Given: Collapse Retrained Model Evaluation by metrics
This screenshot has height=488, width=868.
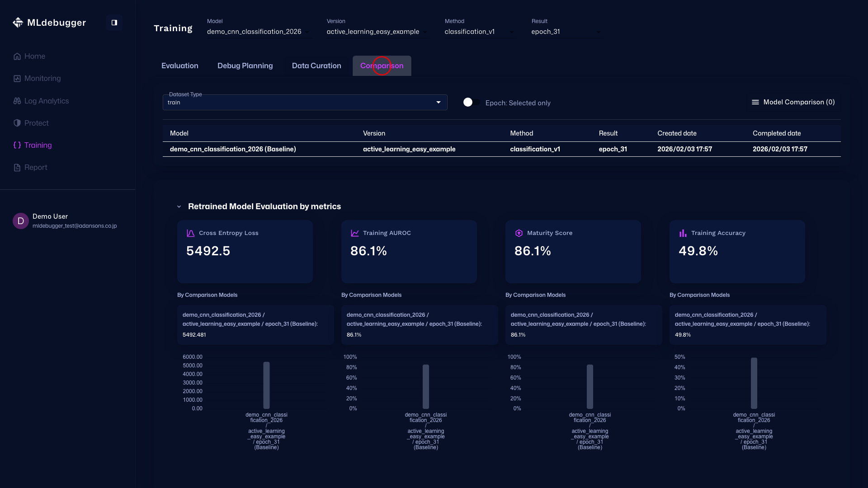Looking at the screenshot, I should tap(179, 206).
